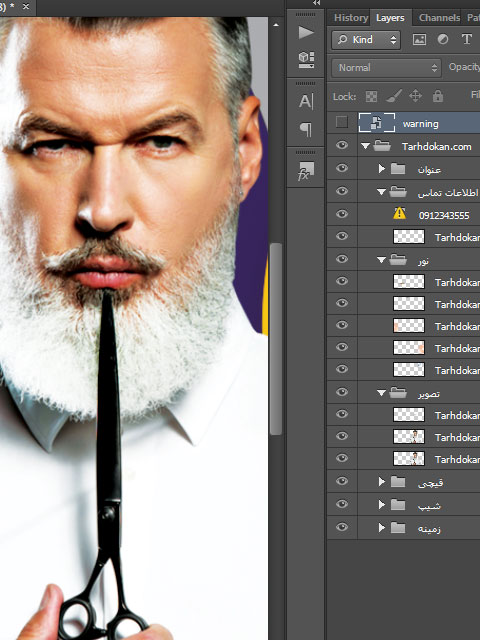Open the Normal blend mode dropdown
This screenshot has height=640, width=480.
[386, 68]
